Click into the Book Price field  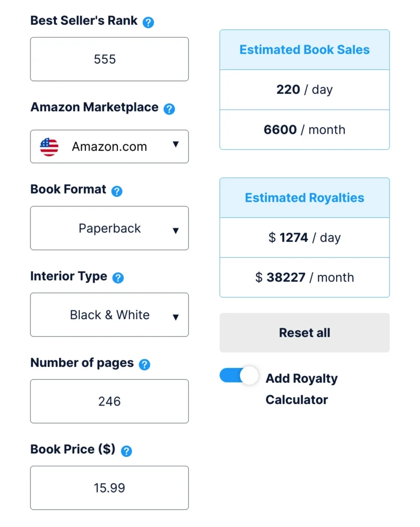coord(110,488)
